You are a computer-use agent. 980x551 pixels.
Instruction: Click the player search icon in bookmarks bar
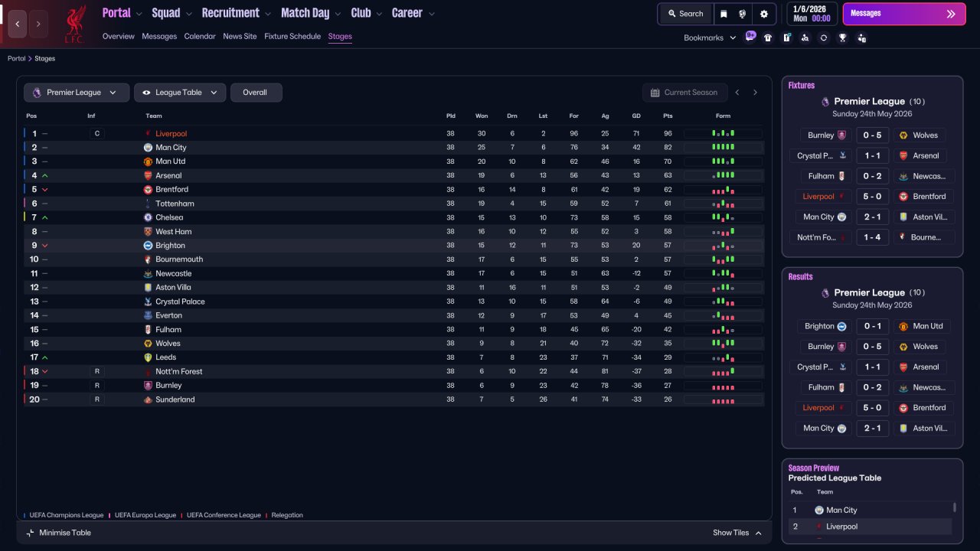805,37
